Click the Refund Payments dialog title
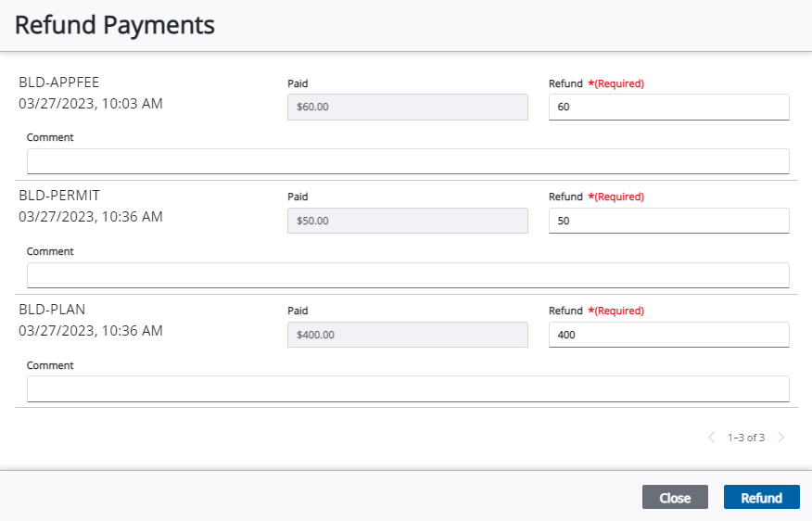 tap(115, 25)
